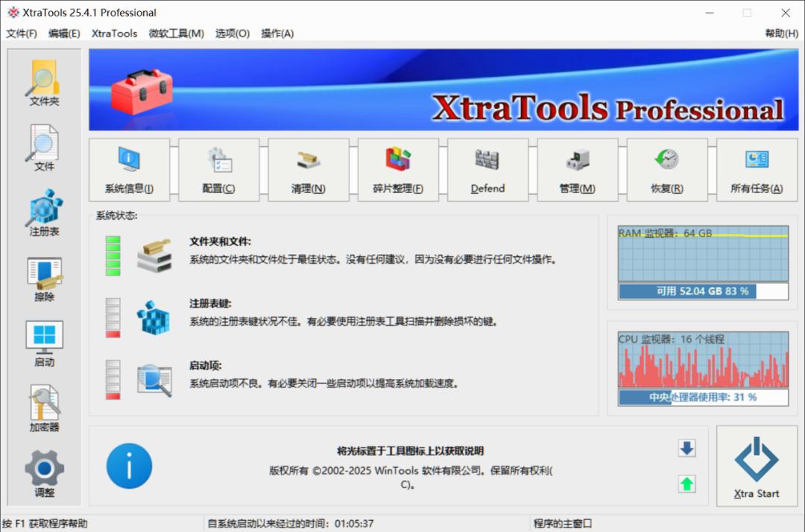Click the green up arrow button

pos(686,484)
